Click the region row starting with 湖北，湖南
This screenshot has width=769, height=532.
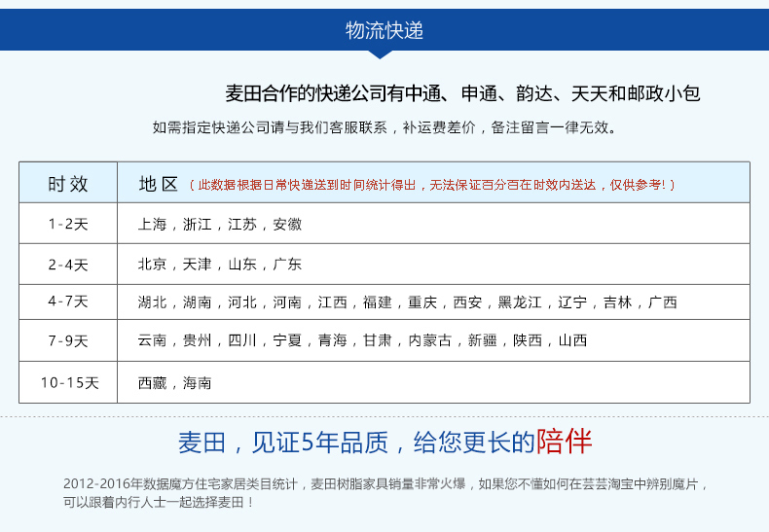pyautogui.click(x=433, y=301)
